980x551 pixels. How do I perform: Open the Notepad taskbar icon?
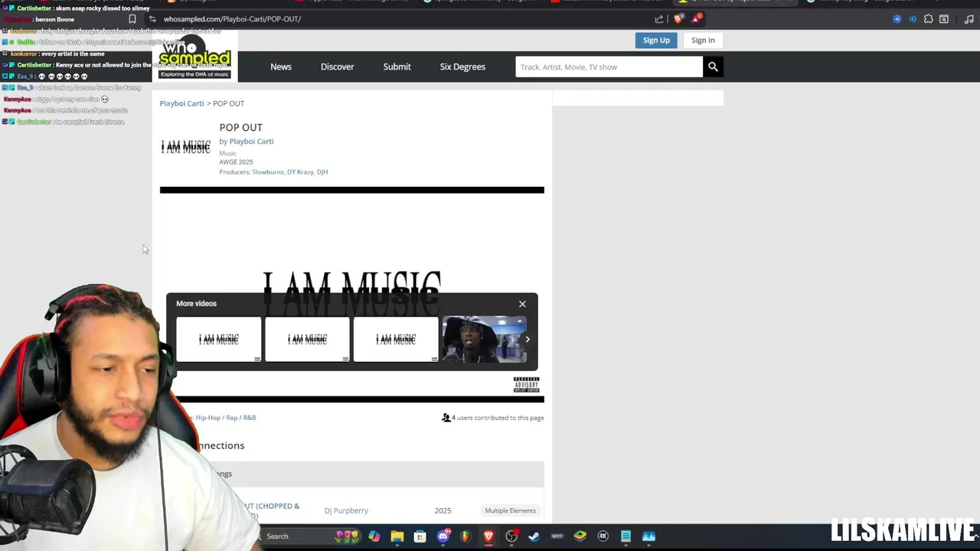coord(626,536)
